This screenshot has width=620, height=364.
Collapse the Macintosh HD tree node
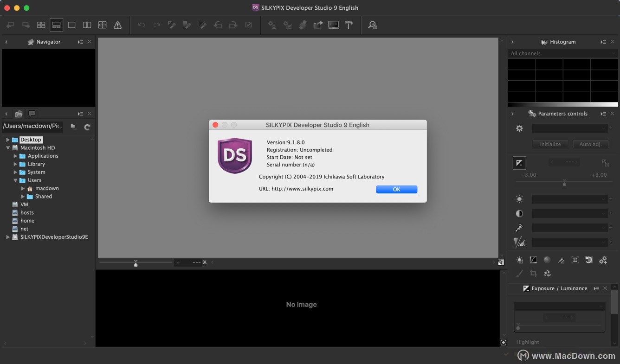[x=8, y=148]
